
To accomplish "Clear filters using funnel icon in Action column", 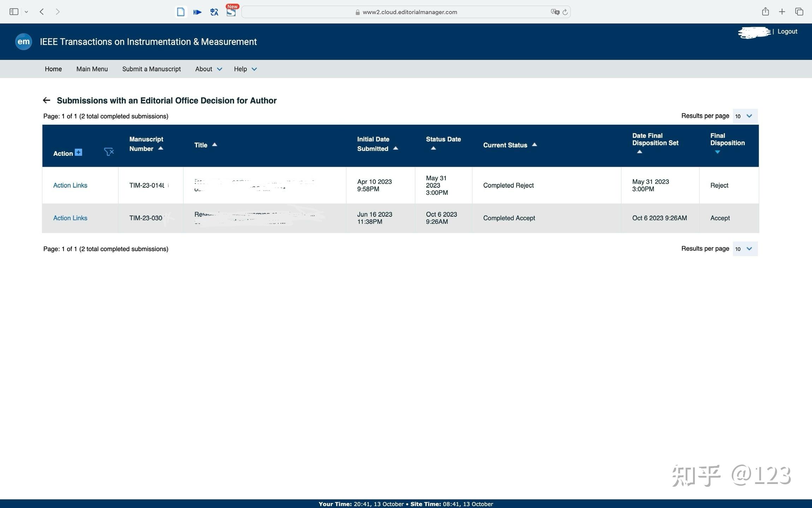I will [x=109, y=152].
